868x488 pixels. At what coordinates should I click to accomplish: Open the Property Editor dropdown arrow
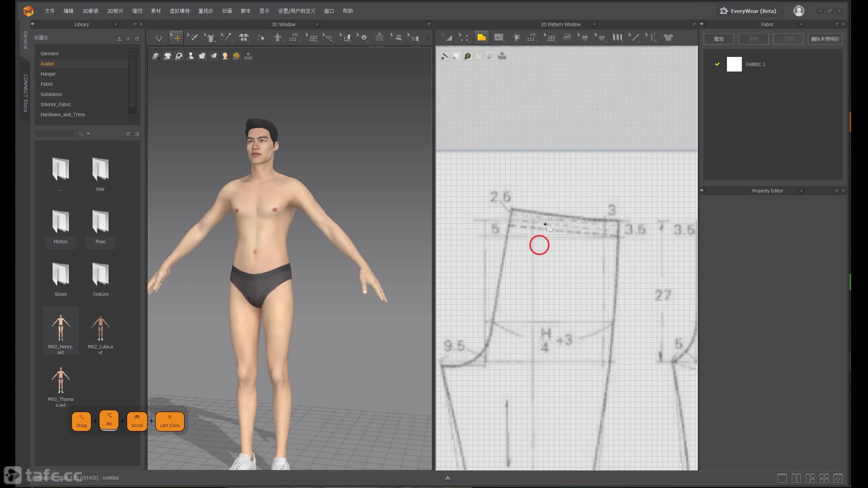(x=801, y=191)
